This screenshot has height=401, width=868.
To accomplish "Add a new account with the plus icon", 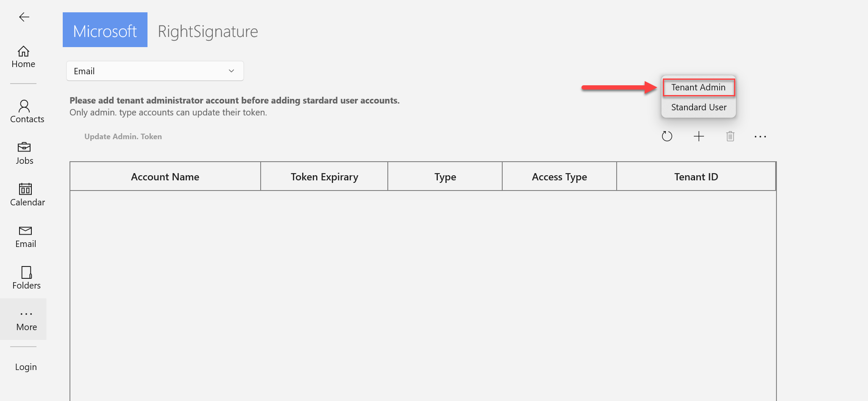I will [699, 136].
